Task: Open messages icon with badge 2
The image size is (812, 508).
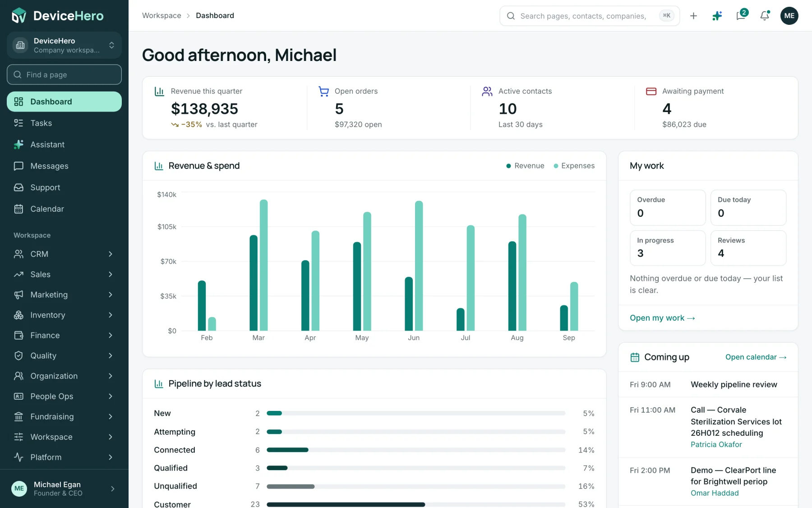Action: pyautogui.click(x=741, y=15)
